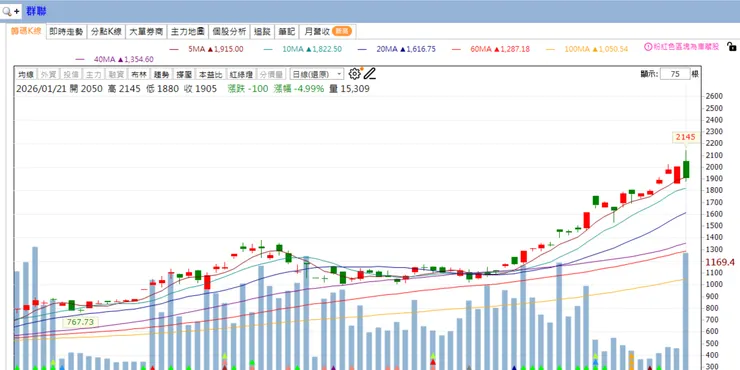Toggle the 分價量 volume-by-price button
Image resolution: width=740 pixels, height=370 pixels.
[272, 74]
